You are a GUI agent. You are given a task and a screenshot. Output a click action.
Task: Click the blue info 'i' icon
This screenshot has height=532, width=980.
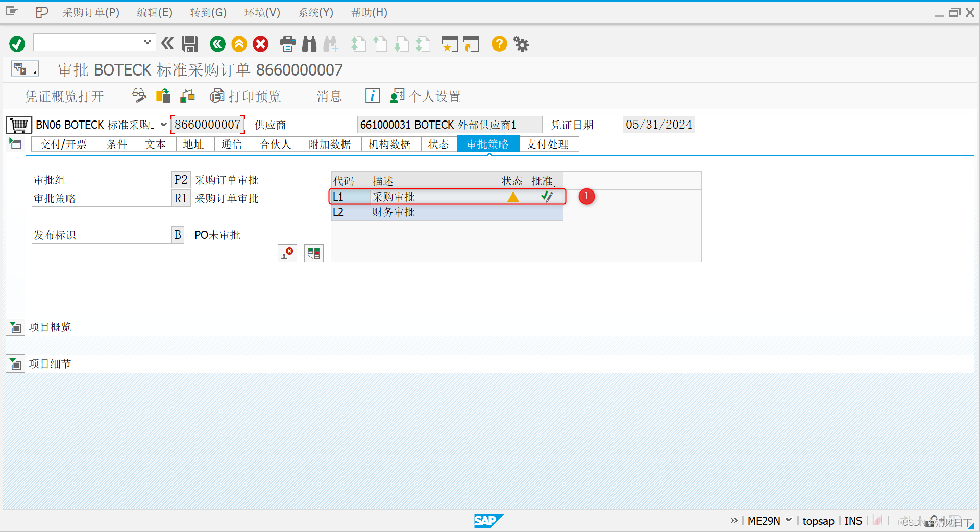point(373,95)
